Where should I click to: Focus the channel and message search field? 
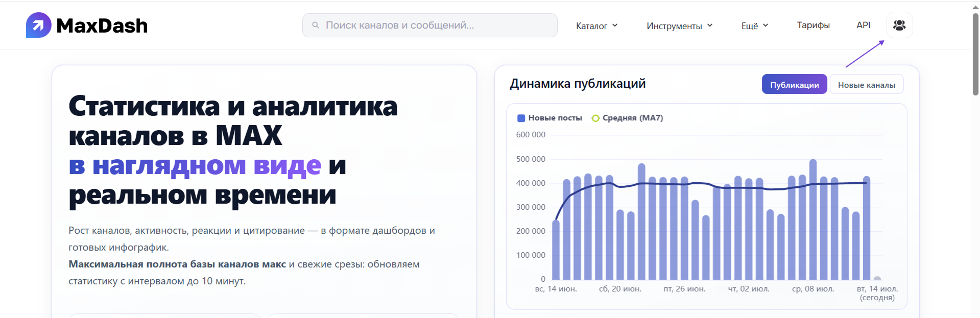coord(429,25)
